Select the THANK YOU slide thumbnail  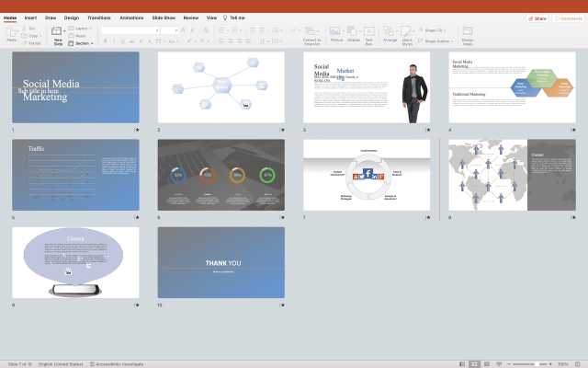tap(220, 263)
